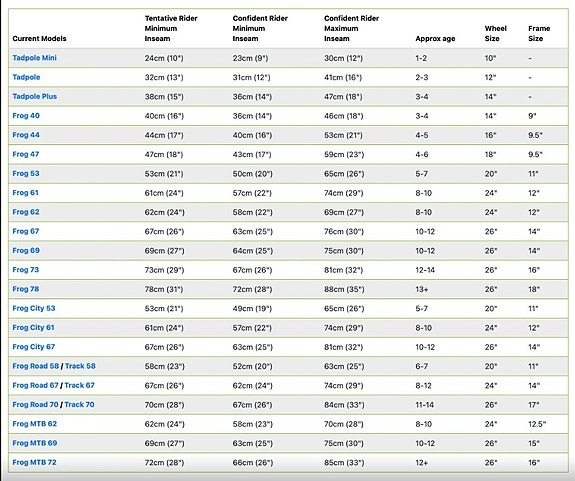
Task: Click the 64cm (25") cell for Frog 69
Action: (x=253, y=251)
